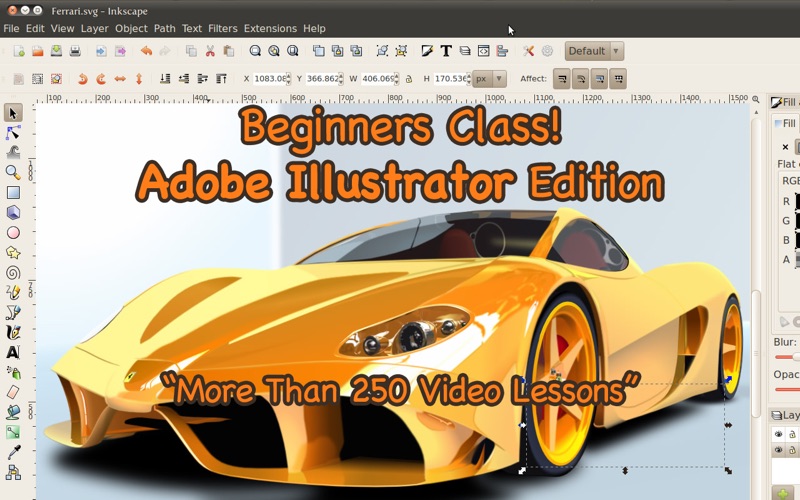Select the Dropper color picker tool
800x500 pixels.
click(x=13, y=452)
